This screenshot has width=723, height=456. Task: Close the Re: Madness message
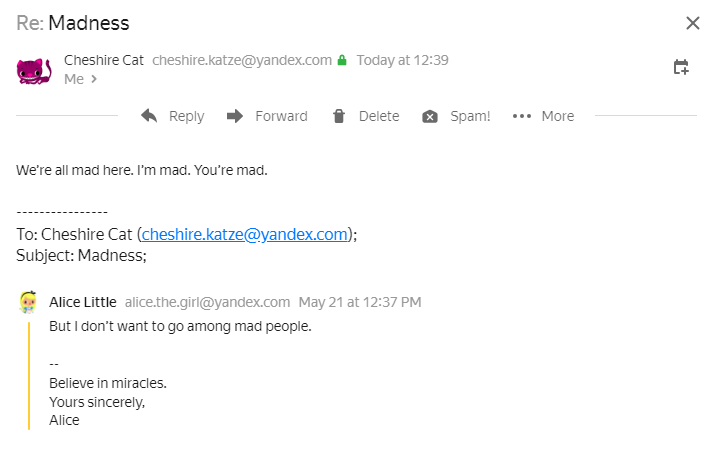pyautogui.click(x=692, y=23)
